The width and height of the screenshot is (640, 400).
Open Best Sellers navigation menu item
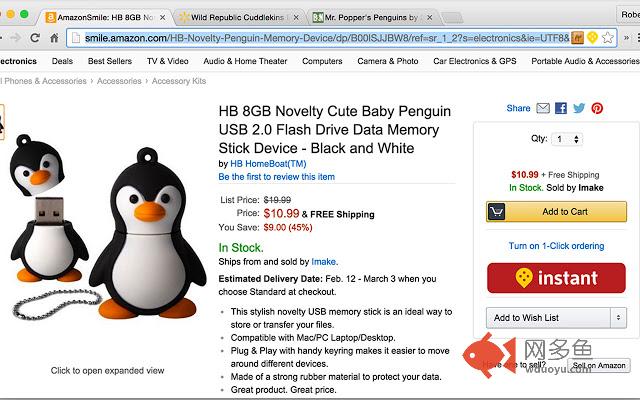tap(110, 61)
